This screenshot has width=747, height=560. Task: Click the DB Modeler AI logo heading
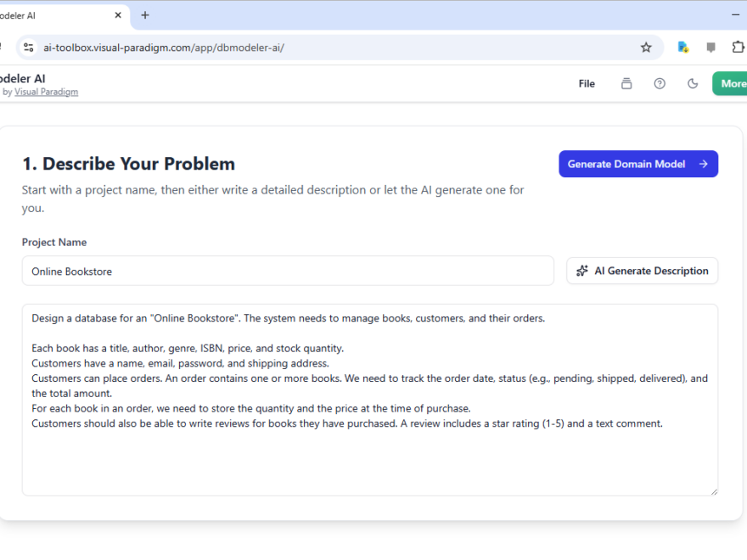[x=23, y=78]
